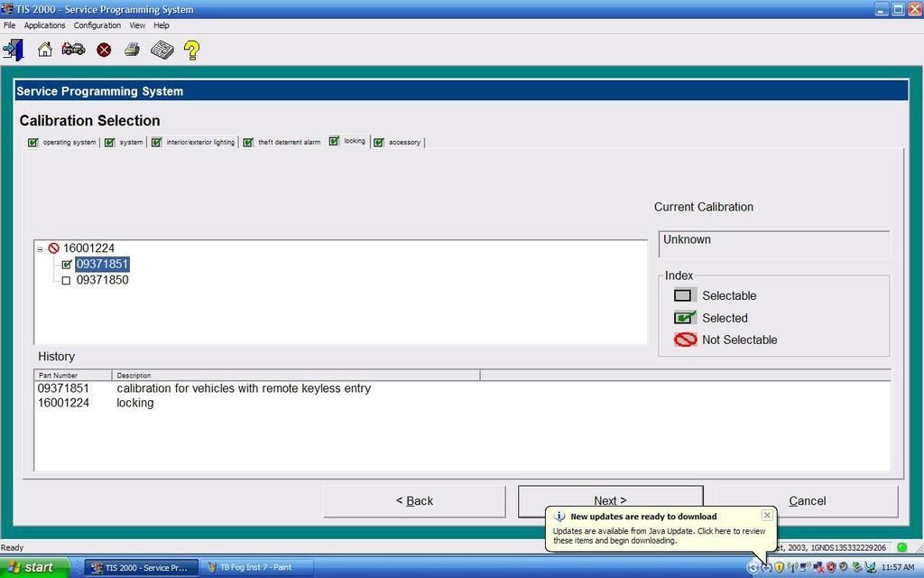This screenshot has width=924, height=578.
Task: Select the locking tab
Action: [x=347, y=141]
